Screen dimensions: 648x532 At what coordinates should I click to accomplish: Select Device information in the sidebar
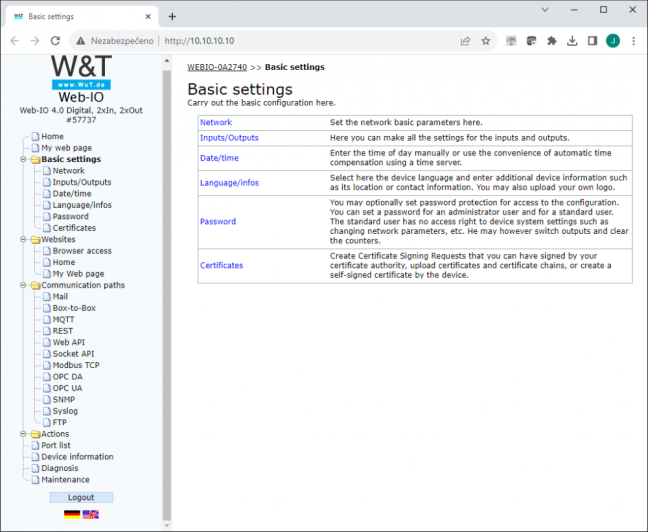pos(77,457)
